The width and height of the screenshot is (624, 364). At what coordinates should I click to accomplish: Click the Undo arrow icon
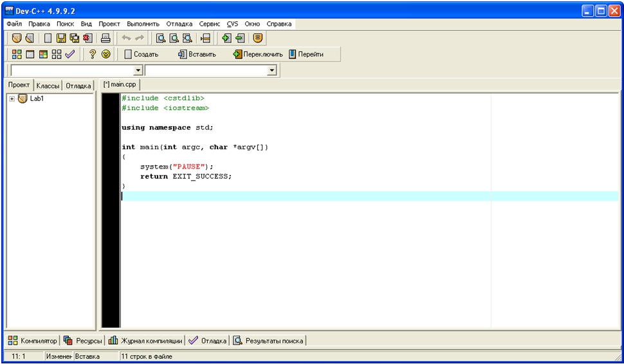pyautogui.click(x=126, y=38)
